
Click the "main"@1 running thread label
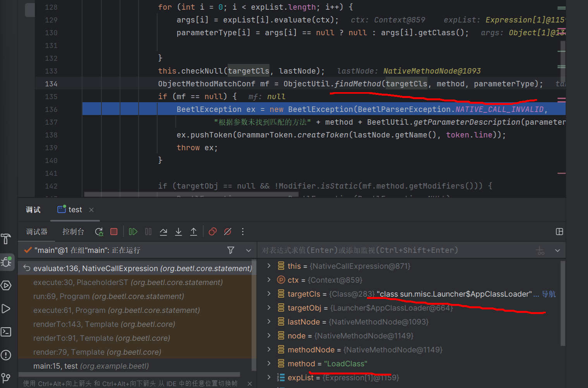tap(87, 250)
